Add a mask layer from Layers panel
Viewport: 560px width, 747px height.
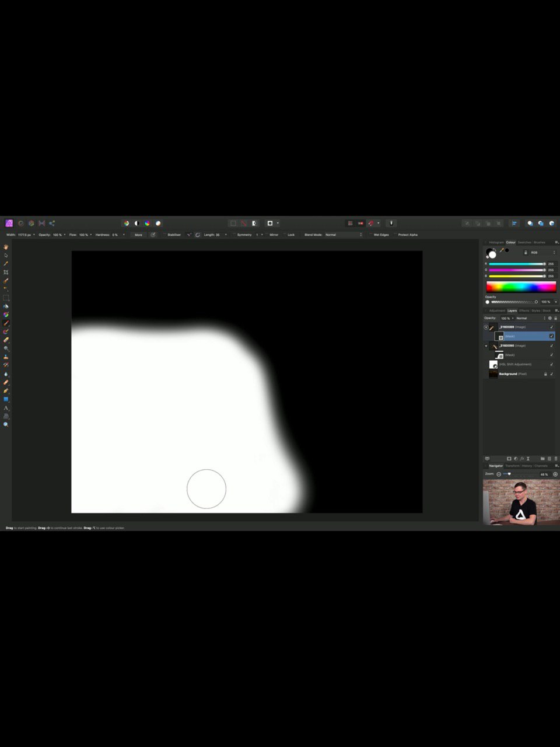(509, 459)
